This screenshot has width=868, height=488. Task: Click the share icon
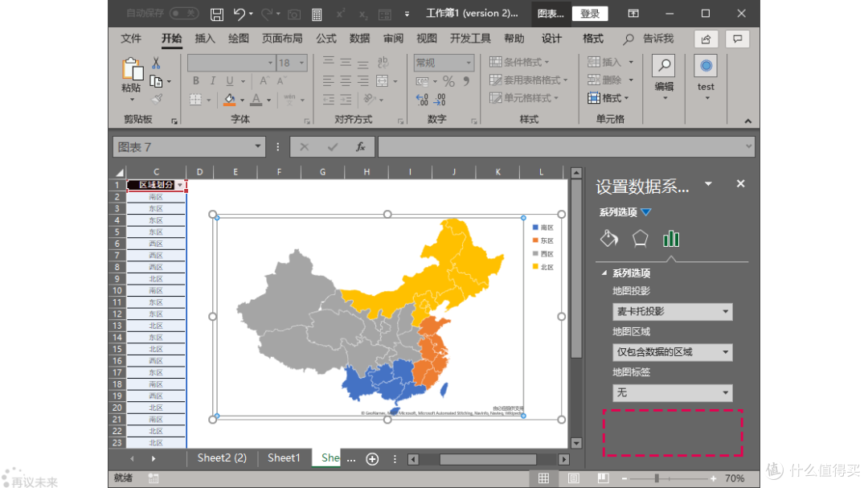706,39
